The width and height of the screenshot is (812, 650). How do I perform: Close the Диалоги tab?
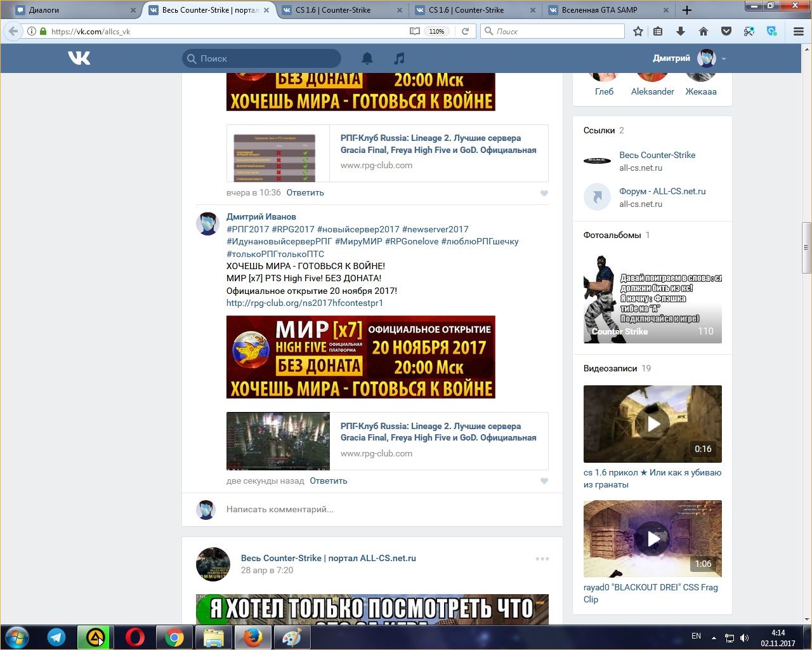click(133, 10)
